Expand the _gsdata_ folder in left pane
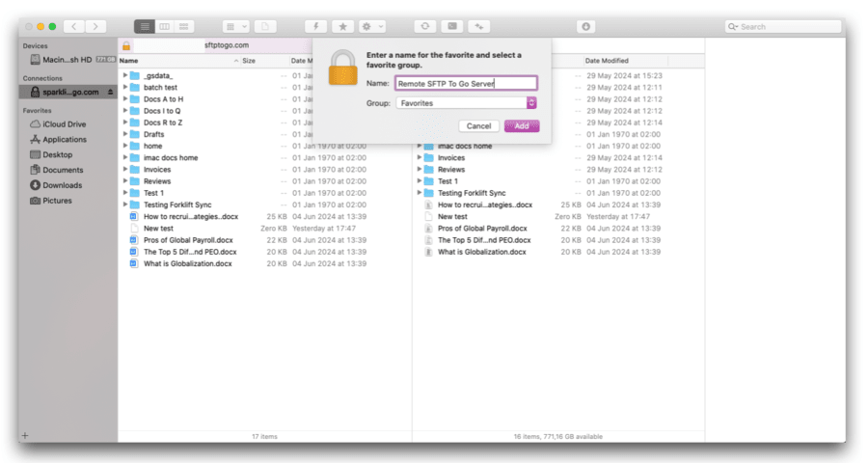868x463 pixels. 125,75
